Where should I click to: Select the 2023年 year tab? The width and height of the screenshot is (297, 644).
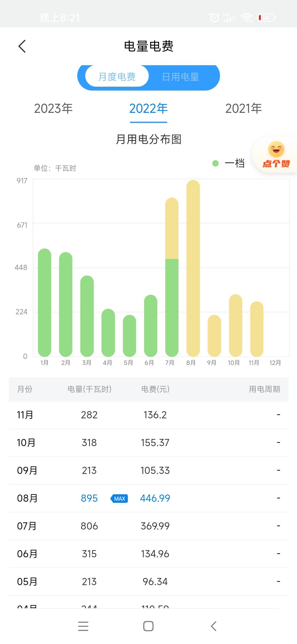(53, 108)
